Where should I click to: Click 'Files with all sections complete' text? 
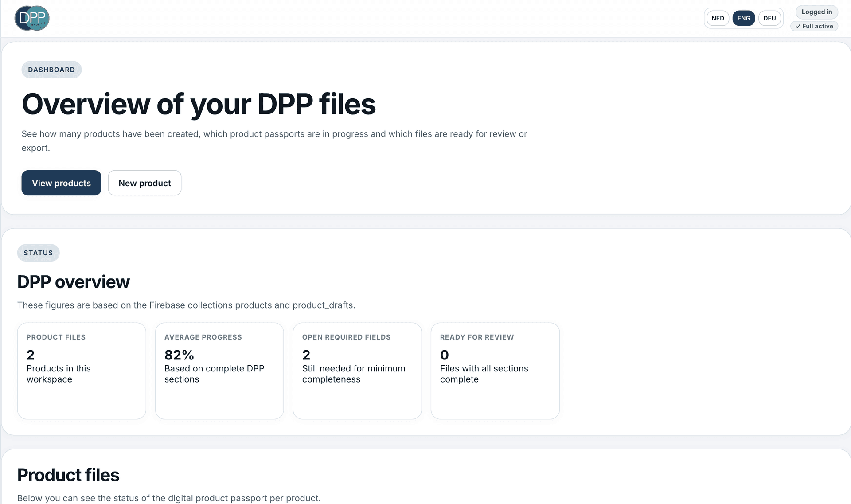point(484,374)
